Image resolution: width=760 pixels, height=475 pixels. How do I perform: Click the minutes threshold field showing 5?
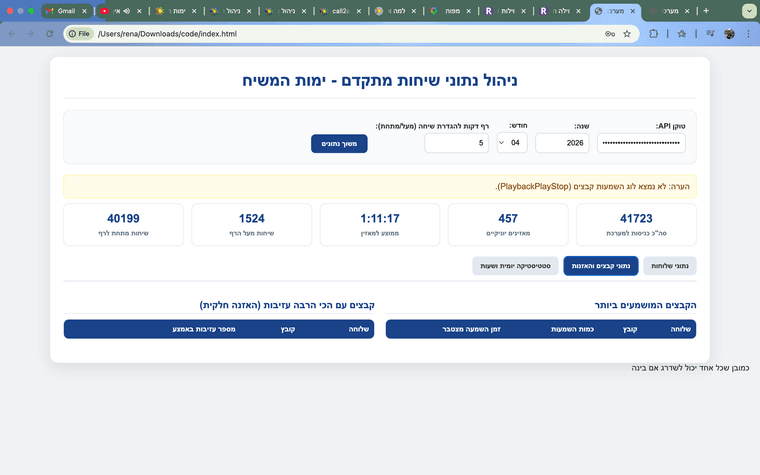pyautogui.click(x=457, y=143)
